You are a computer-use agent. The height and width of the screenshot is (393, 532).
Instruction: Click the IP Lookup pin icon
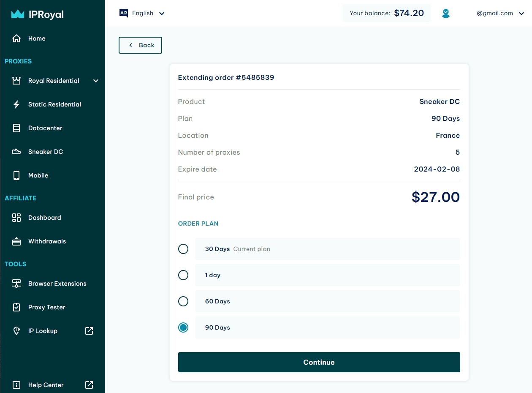(16, 331)
